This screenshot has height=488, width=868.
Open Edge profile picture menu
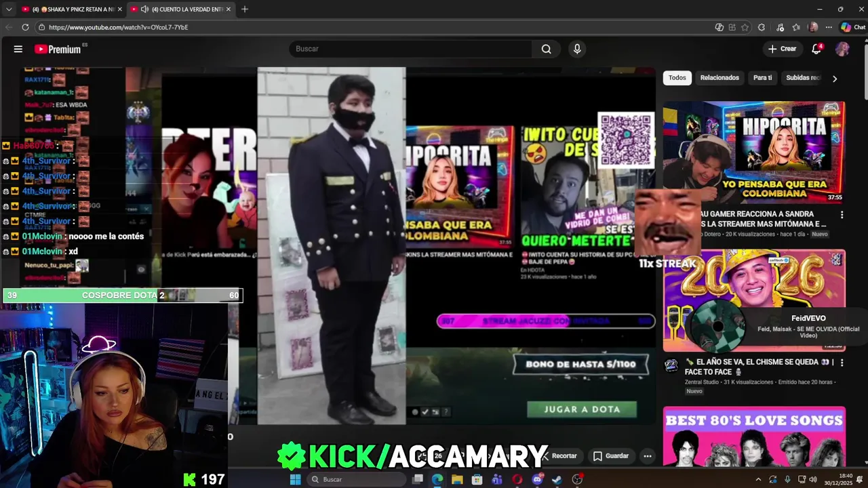coord(813,27)
